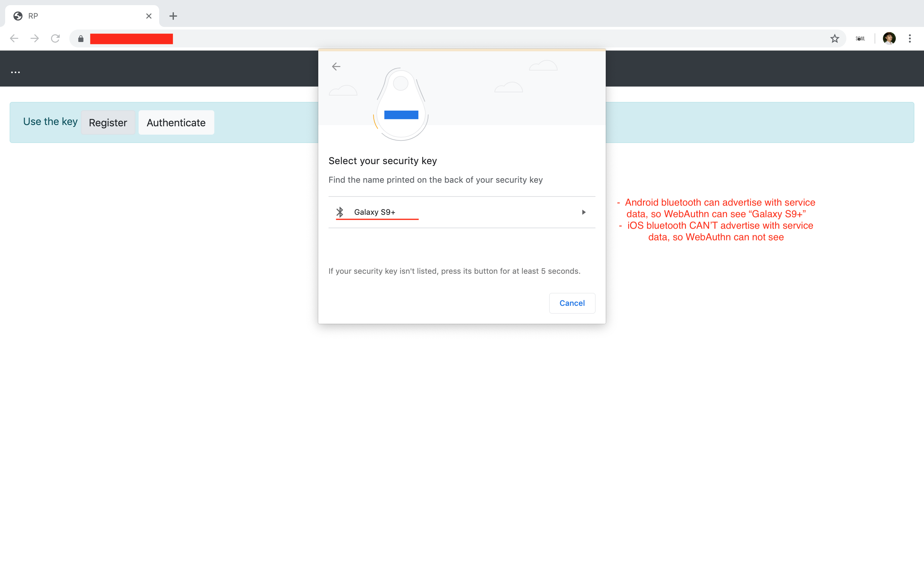
Task: Open a new browser tab
Action: 173,16
